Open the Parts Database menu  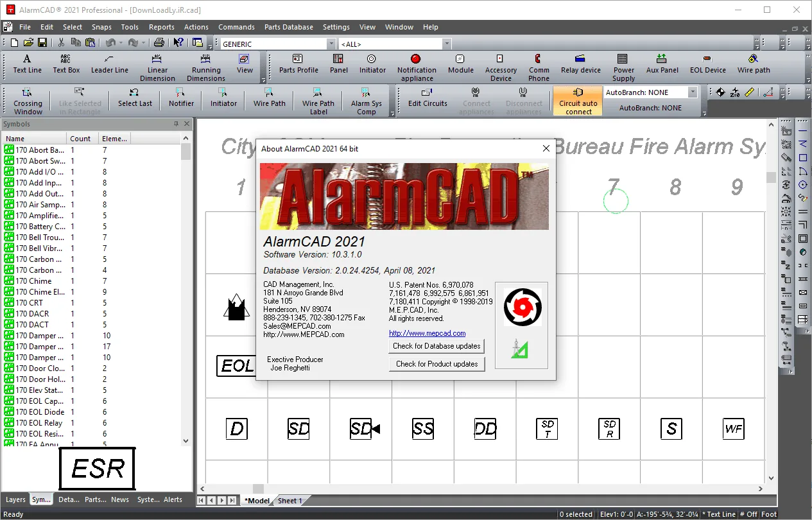289,27
